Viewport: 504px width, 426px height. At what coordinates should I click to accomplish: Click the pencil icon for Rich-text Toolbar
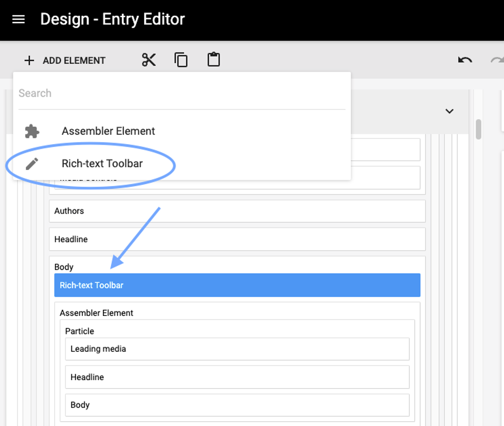point(32,164)
